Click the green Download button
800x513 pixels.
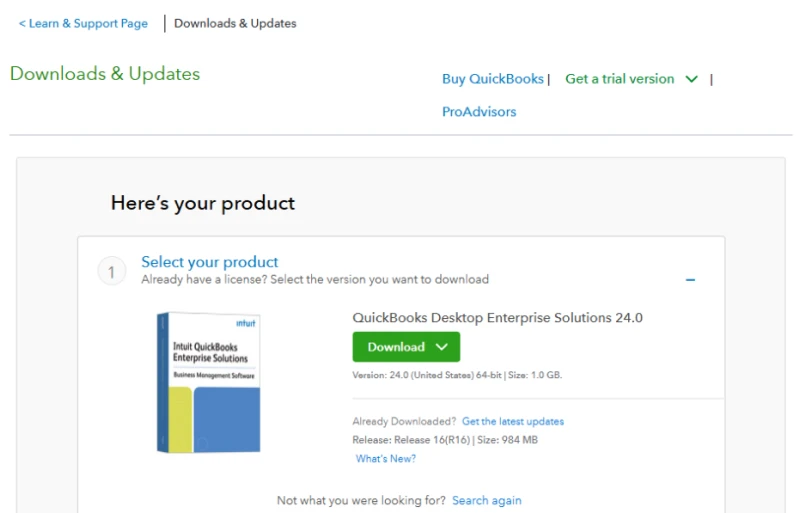coord(406,347)
